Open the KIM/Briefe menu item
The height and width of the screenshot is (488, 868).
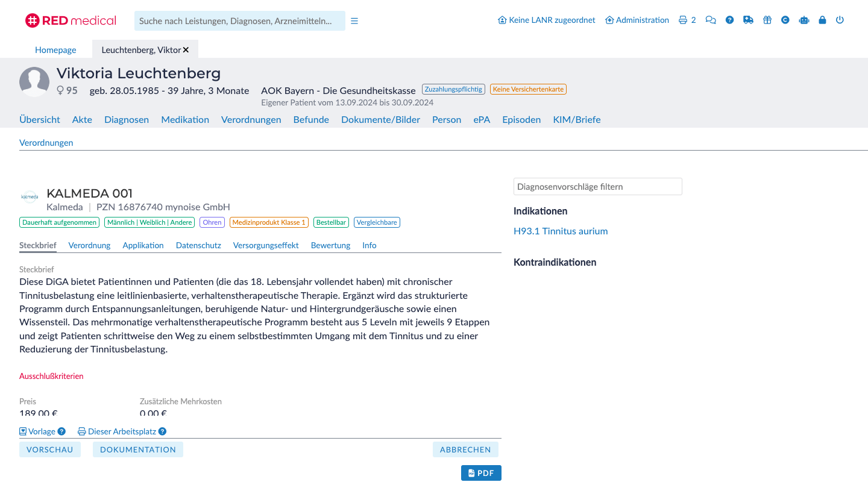click(x=577, y=119)
